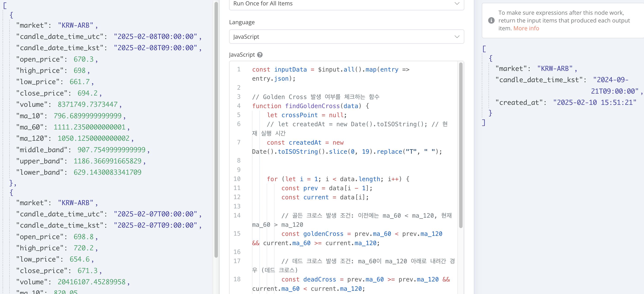The width and height of the screenshot is (644, 294).
Task: Click the crossPoint variable on line 5
Action: [299, 115]
